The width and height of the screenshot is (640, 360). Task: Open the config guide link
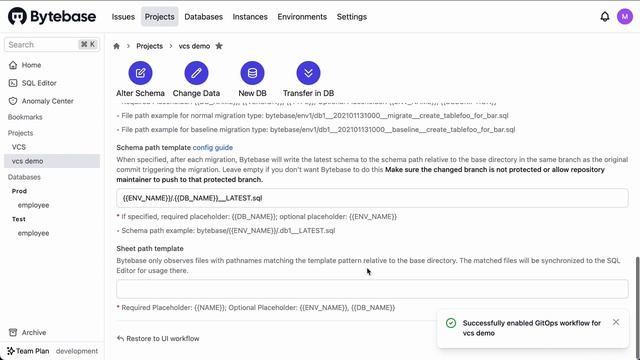click(x=213, y=147)
